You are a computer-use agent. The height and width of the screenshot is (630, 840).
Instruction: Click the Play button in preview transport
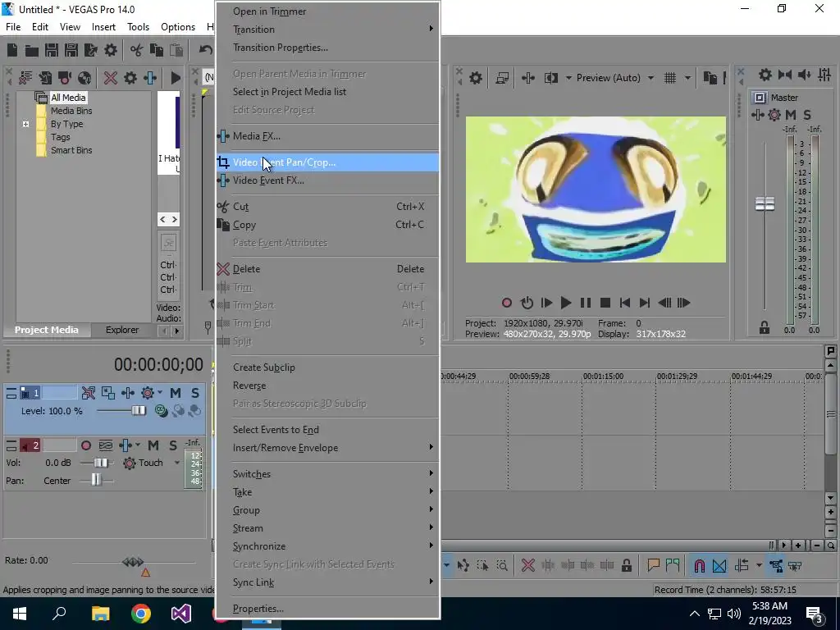click(x=566, y=303)
